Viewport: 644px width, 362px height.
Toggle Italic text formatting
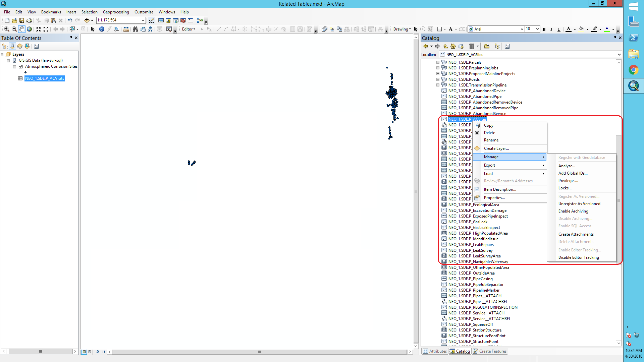[x=551, y=29]
